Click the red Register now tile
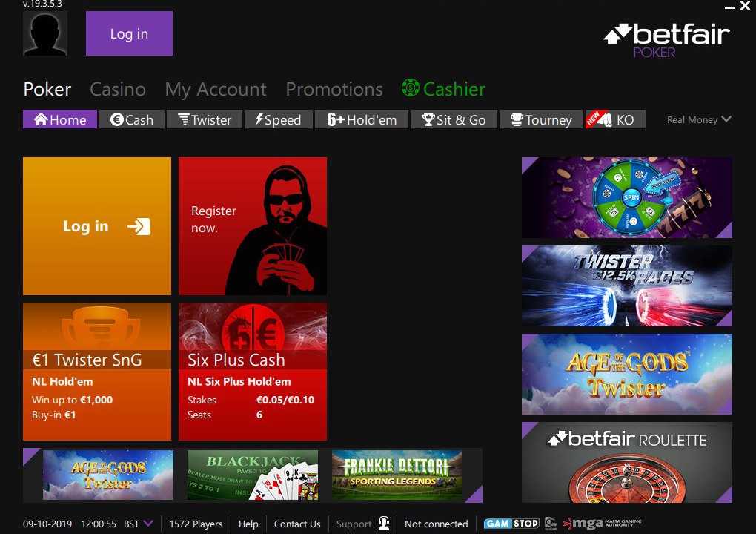The image size is (756, 534). click(253, 225)
